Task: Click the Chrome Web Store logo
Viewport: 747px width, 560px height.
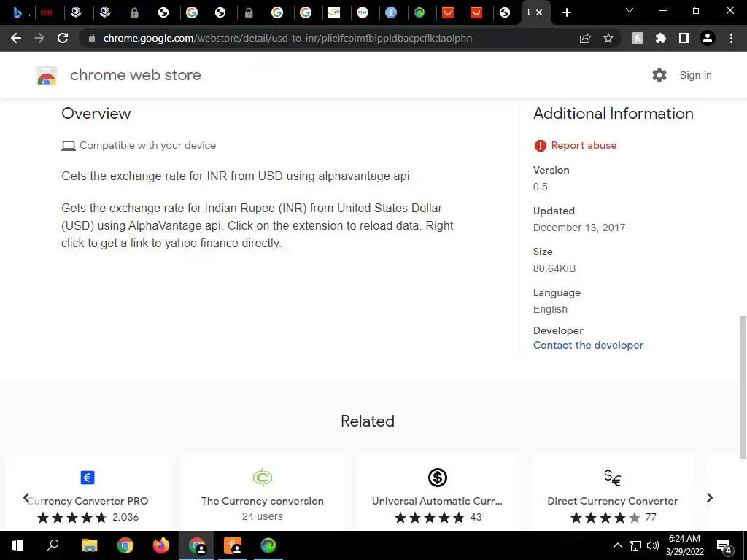Action: 47,75
